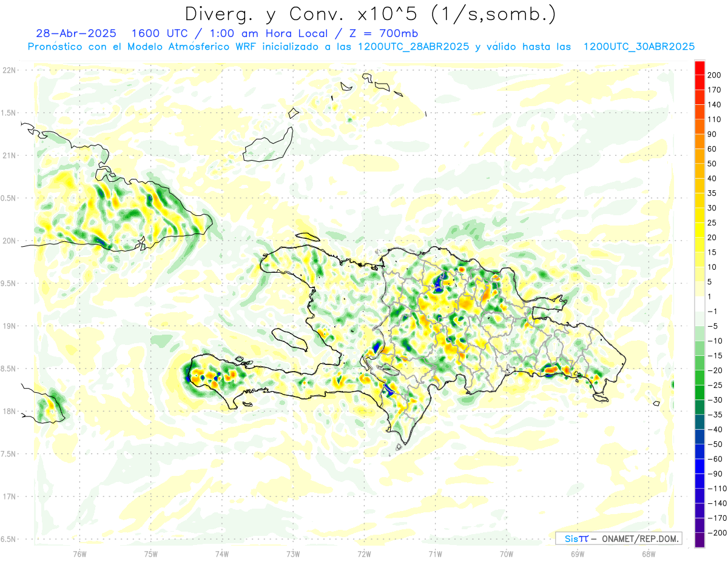This screenshot has width=728, height=562.
Task: Click the '25' colorbar value
Action: coord(713,222)
